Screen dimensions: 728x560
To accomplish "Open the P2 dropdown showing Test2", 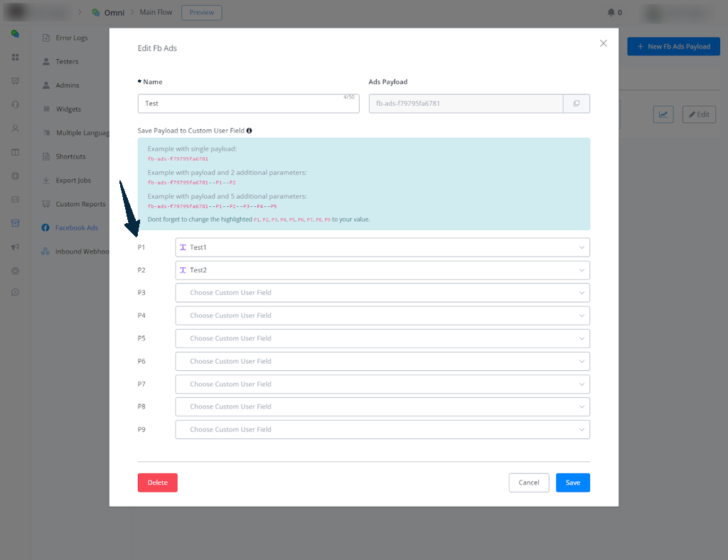I will [382, 271].
